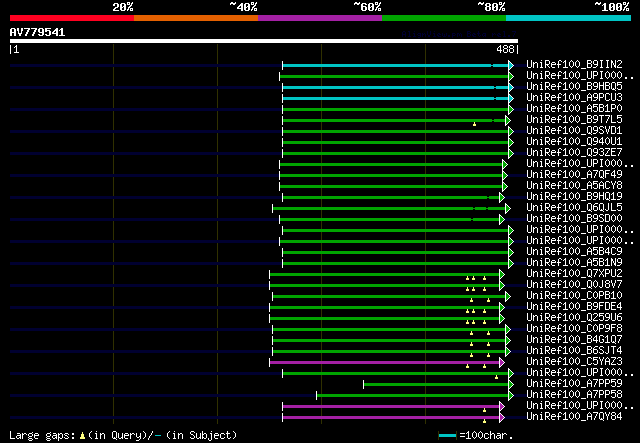Screen dimensions: 640x443
Task: Click the cyan ~100% identity legend segment
Action: (569, 18)
